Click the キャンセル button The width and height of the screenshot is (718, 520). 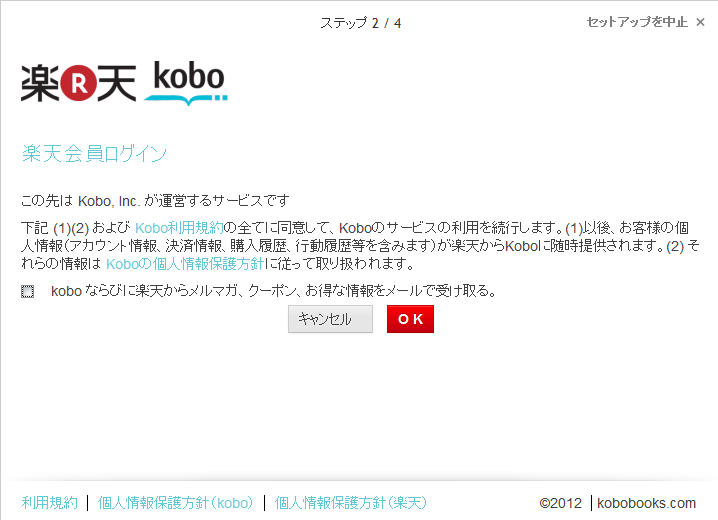coord(330,319)
